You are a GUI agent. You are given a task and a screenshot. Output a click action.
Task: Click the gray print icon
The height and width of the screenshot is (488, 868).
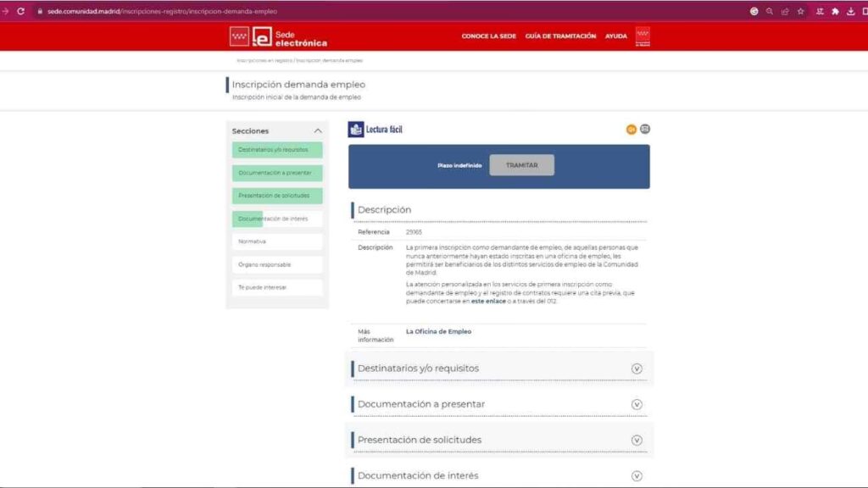click(x=645, y=130)
